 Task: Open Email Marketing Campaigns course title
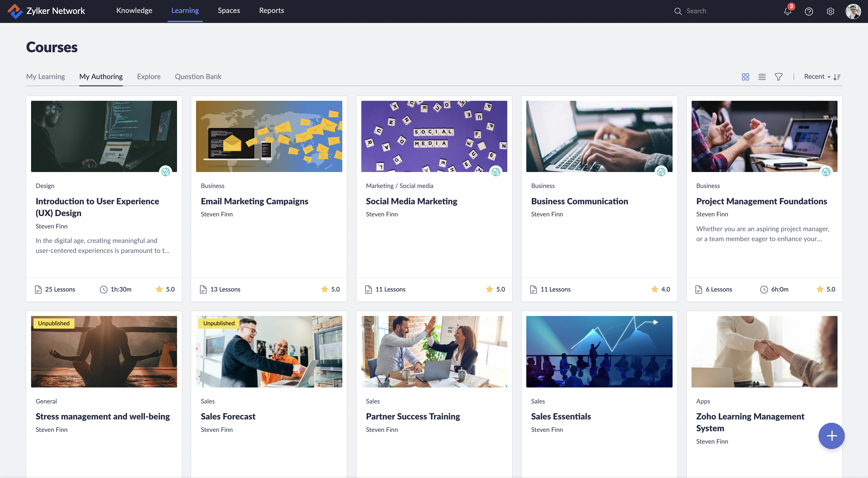[x=255, y=201]
